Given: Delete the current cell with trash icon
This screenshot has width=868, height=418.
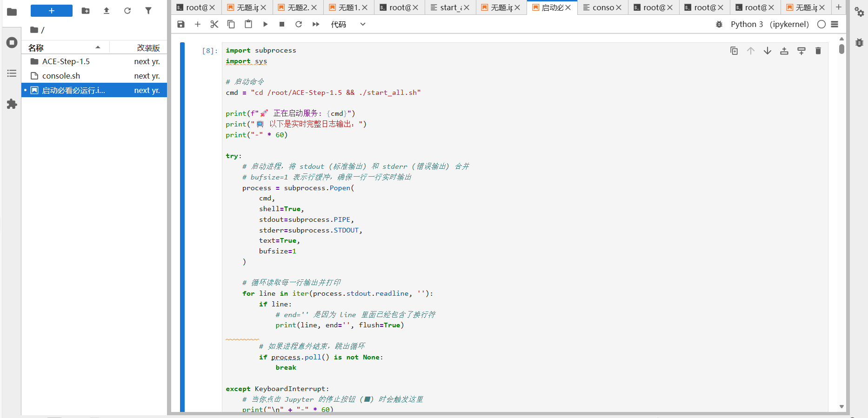Looking at the screenshot, I should [818, 51].
